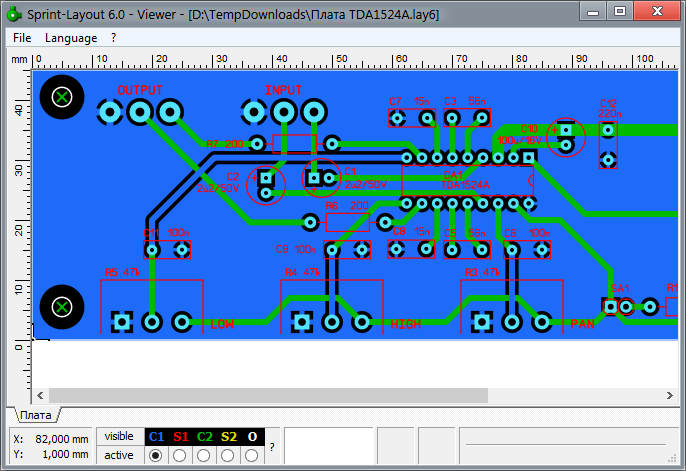Image resolution: width=686 pixels, height=471 pixels.
Task: Set S1 layer as active
Action: (179, 456)
